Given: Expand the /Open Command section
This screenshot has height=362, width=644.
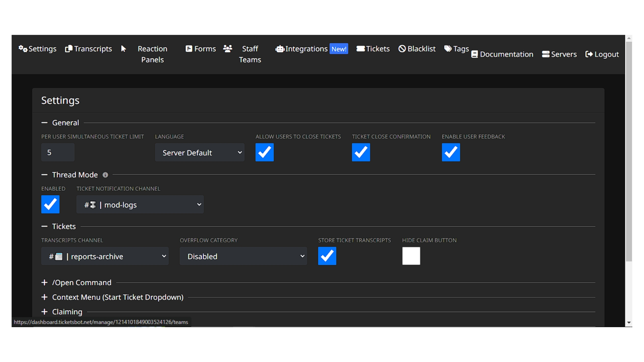Looking at the screenshot, I should point(82,283).
